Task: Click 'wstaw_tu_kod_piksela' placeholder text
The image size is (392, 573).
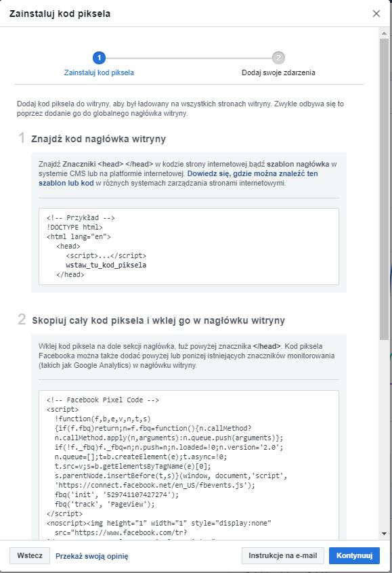Action: tap(106, 265)
